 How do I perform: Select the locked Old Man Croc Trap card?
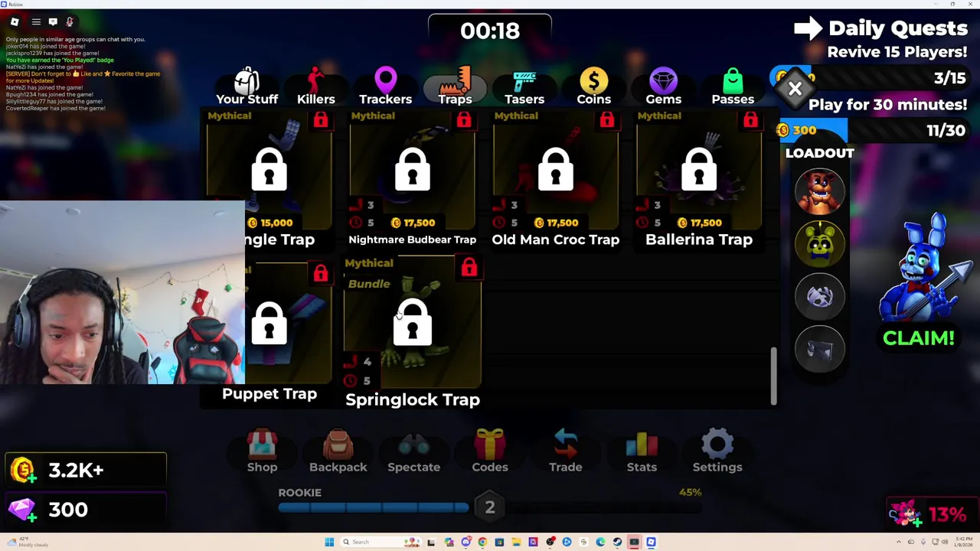556,178
